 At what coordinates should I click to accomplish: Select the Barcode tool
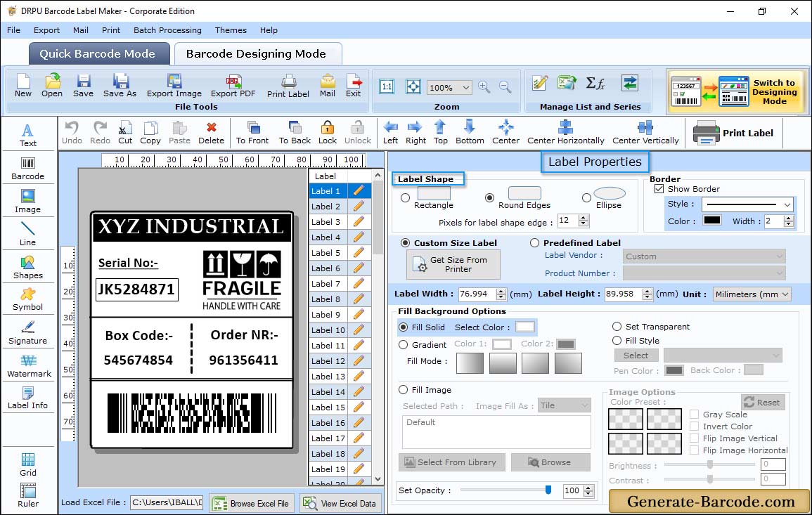[28, 169]
